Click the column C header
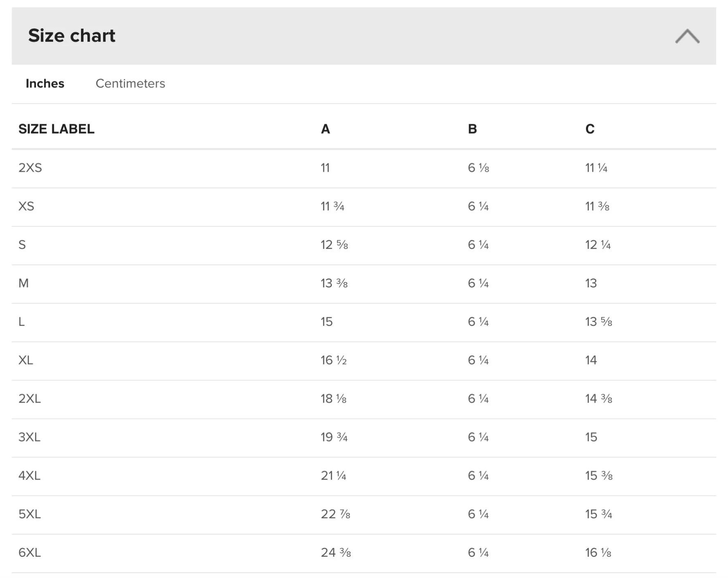Image resolution: width=728 pixels, height=578 pixels. point(590,129)
